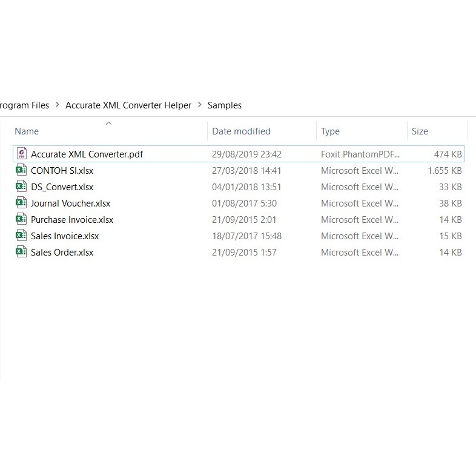
Task: Sort files by Date modified column
Action: tap(241, 131)
